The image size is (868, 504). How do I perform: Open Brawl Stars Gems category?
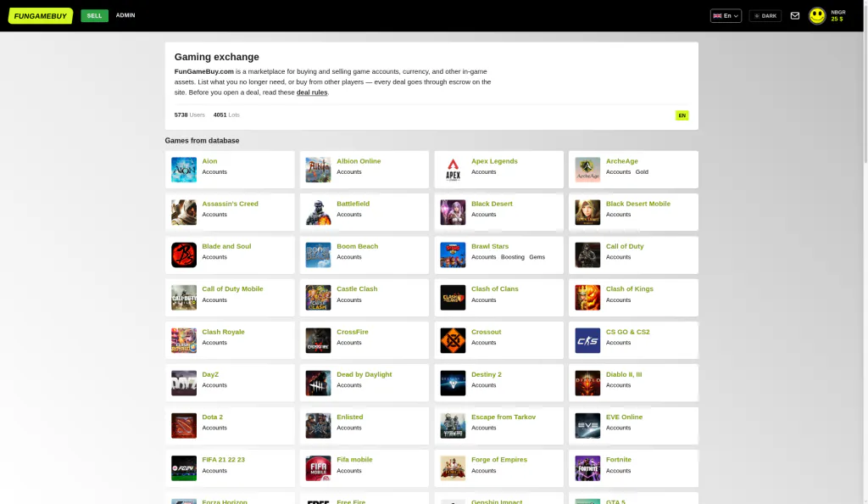click(537, 257)
